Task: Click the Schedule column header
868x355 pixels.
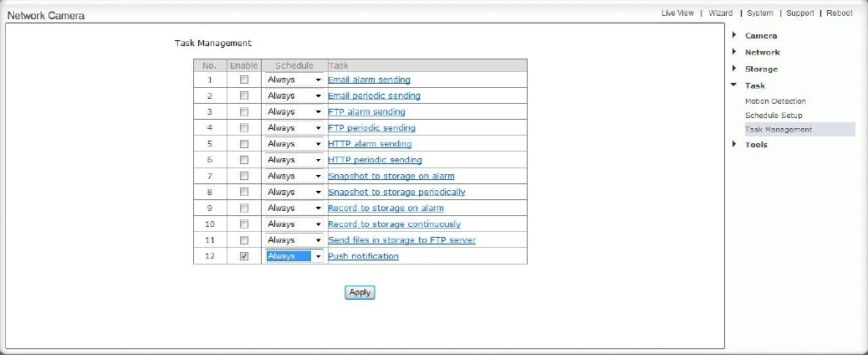Action: (294, 65)
